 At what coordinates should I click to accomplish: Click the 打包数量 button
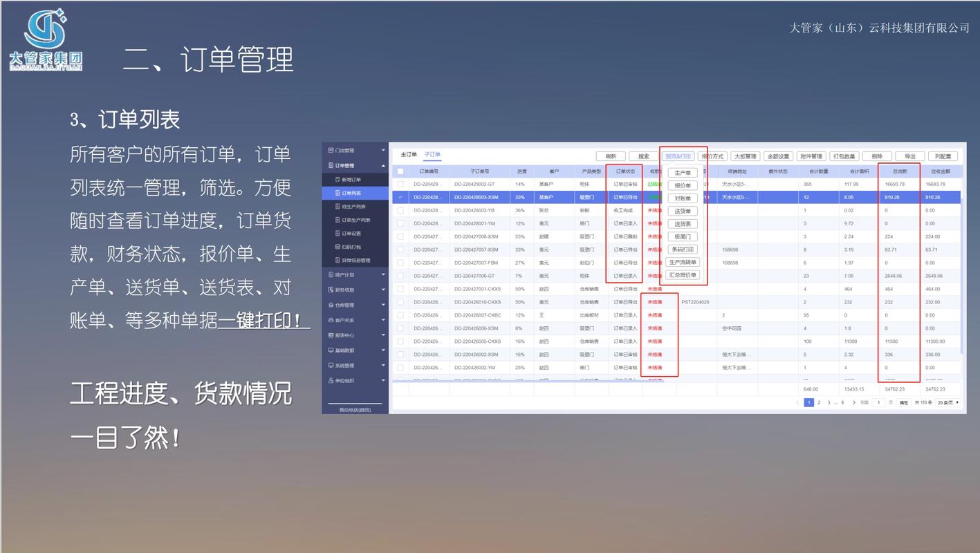[x=844, y=156]
